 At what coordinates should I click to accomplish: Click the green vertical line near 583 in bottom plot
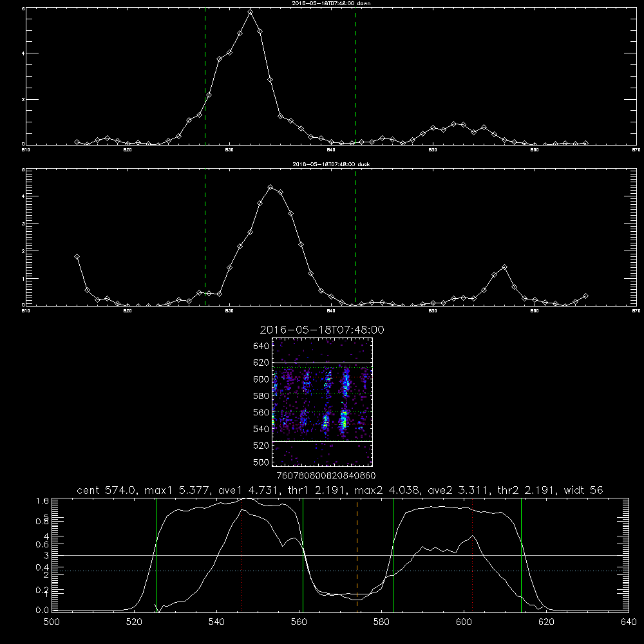(x=393, y=555)
